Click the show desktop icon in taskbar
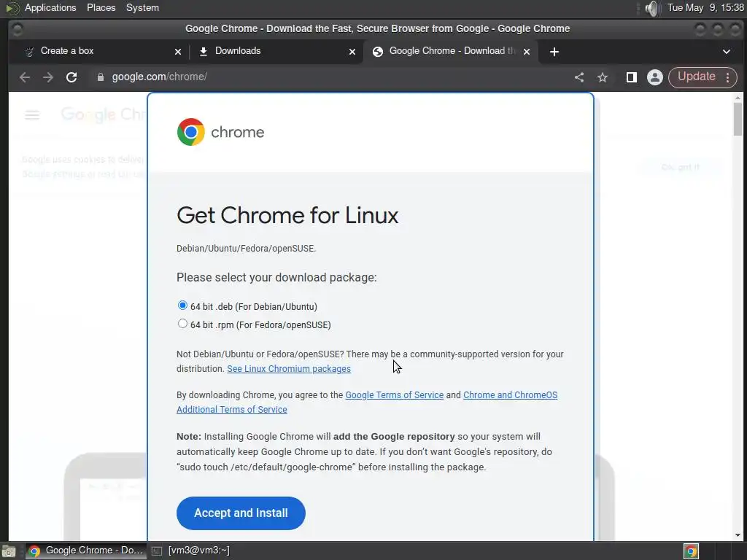 pyautogui.click(x=8, y=551)
